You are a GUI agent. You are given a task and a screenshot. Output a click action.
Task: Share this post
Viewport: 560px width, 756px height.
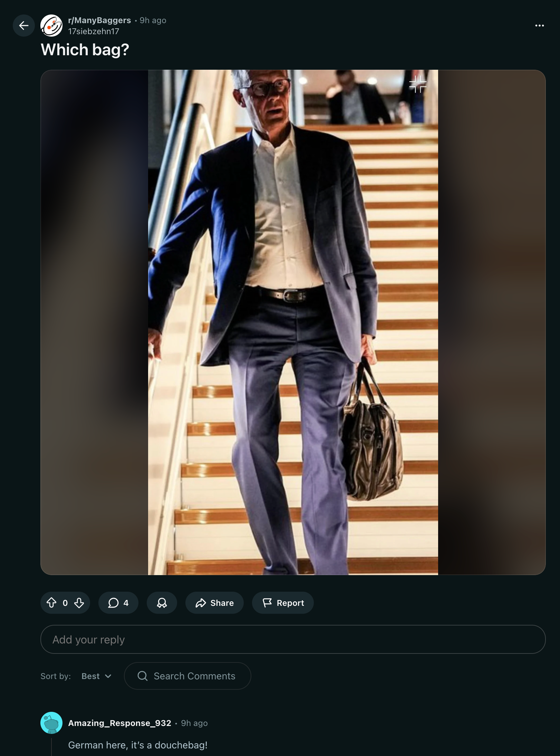tap(214, 603)
